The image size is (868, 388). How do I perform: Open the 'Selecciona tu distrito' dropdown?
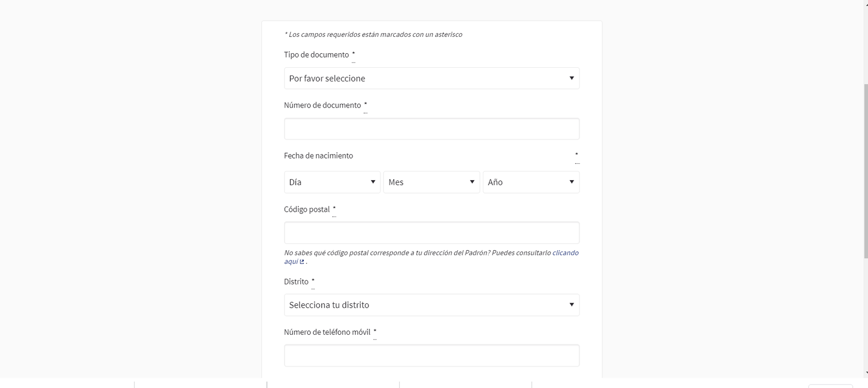click(x=431, y=305)
